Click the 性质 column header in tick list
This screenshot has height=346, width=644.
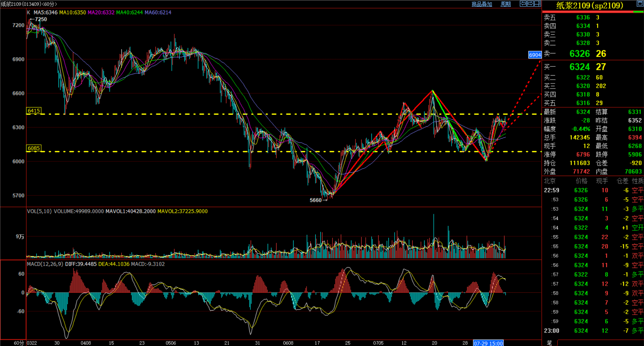(638, 181)
